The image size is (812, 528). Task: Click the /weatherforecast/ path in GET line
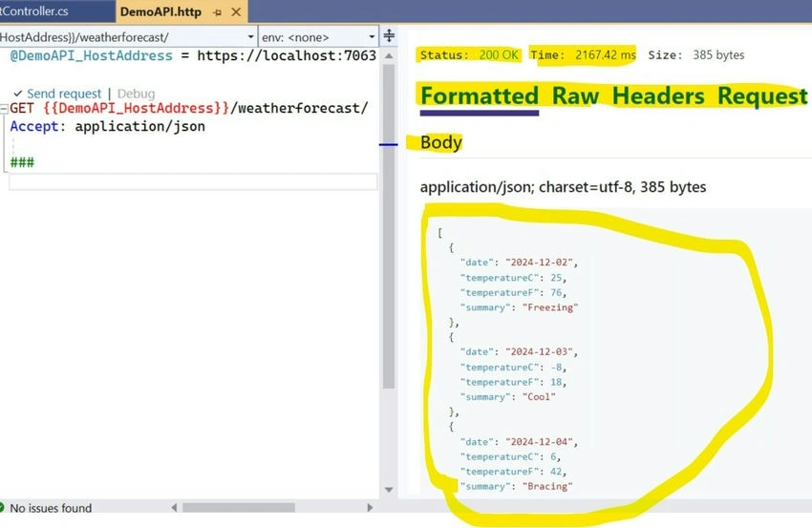point(299,108)
